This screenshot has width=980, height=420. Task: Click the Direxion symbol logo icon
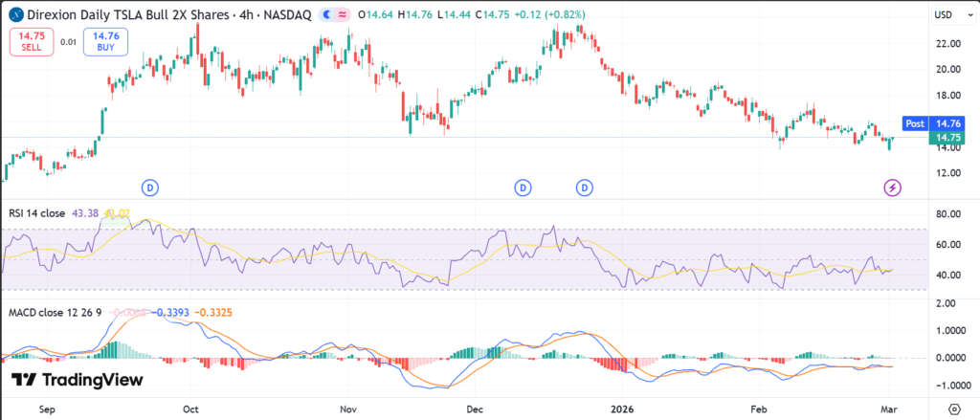(14, 14)
